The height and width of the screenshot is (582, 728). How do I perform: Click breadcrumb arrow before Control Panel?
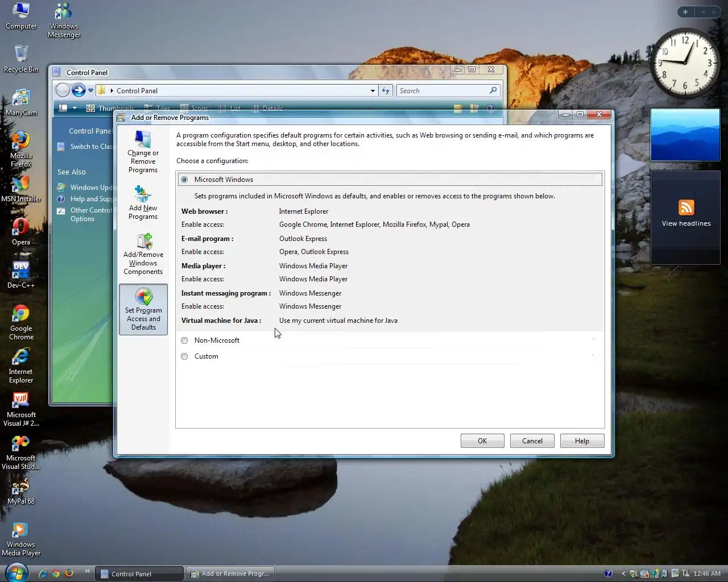tap(112, 90)
